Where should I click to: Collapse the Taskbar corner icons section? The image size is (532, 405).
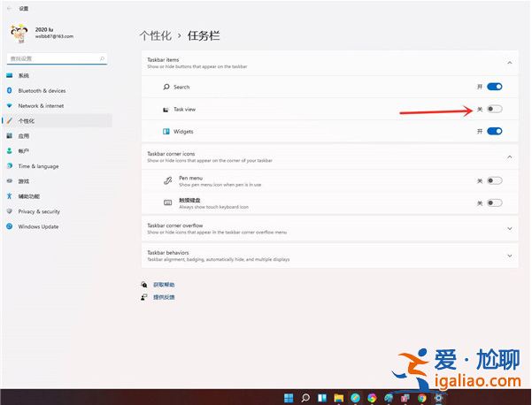(x=509, y=157)
